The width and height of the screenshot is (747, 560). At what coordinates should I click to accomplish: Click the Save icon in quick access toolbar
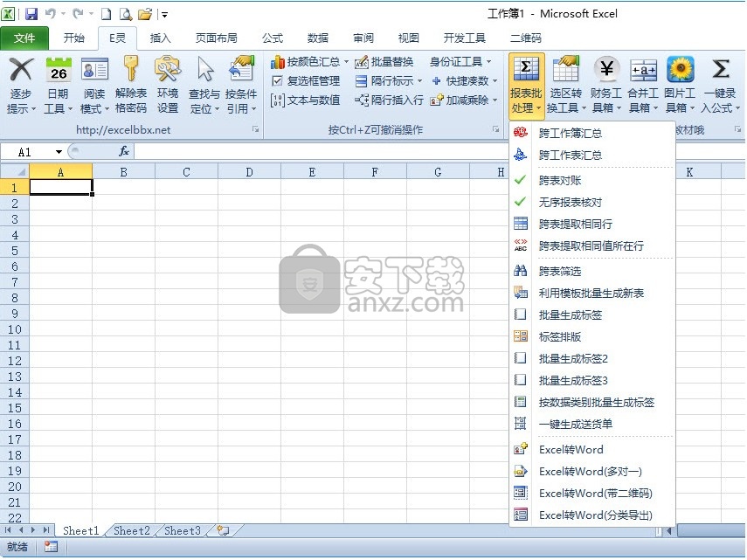tap(31, 14)
